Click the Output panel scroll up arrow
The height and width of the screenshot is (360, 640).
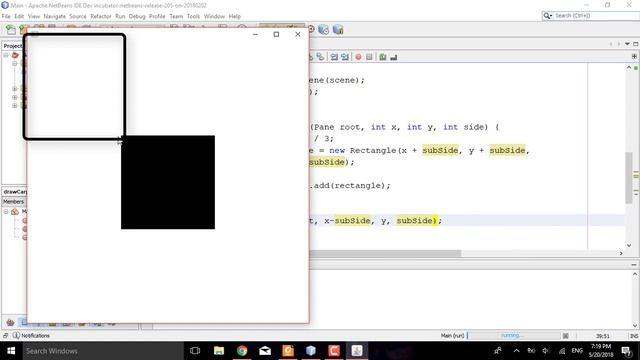pyautogui.click(x=635, y=274)
